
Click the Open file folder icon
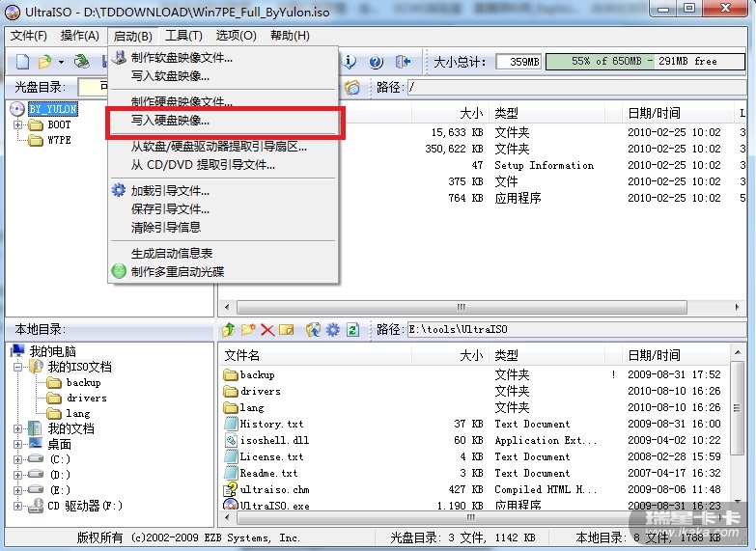click(x=44, y=62)
